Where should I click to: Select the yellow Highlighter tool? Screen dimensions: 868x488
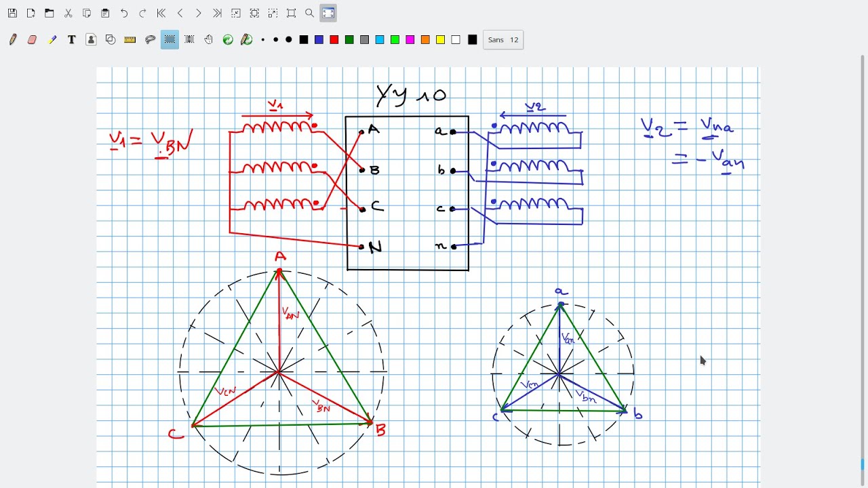[x=52, y=40]
